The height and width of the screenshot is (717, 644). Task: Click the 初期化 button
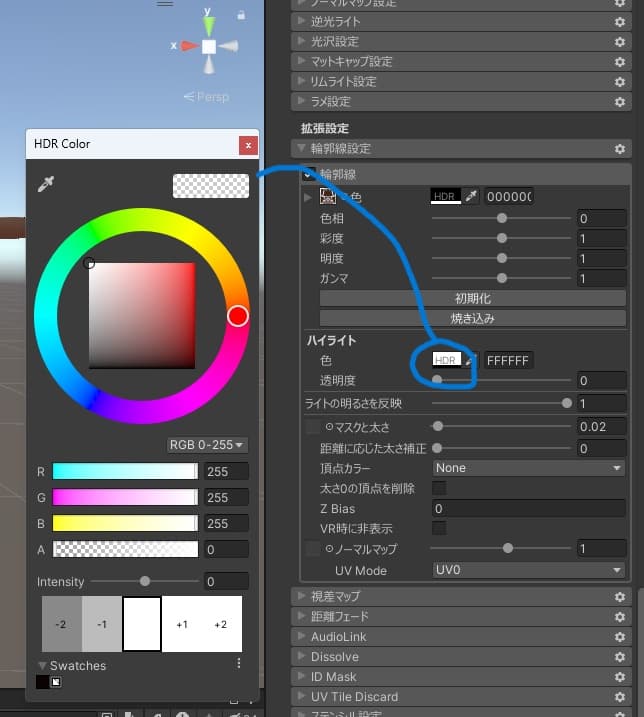[472, 299]
